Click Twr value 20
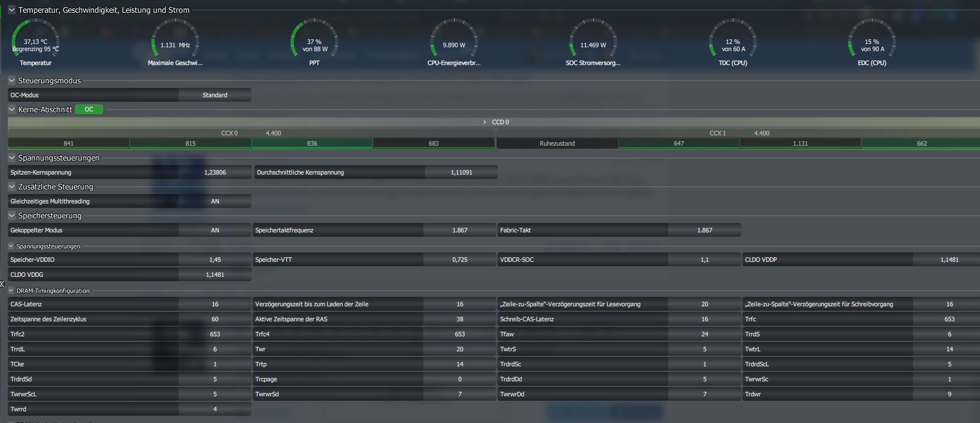This screenshot has width=980, height=423. pyautogui.click(x=460, y=349)
